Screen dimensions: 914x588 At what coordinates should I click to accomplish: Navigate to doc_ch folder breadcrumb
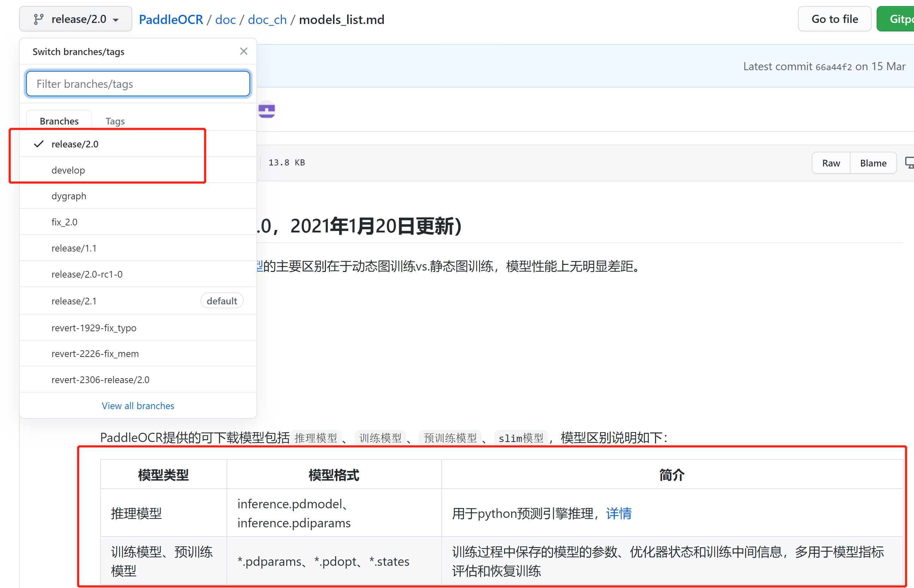tap(267, 19)
